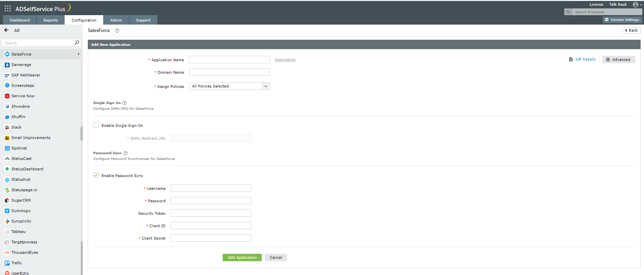Click the Sumologic app icon
This screenshot has height=275, width=644.
(x=7, y=211)
